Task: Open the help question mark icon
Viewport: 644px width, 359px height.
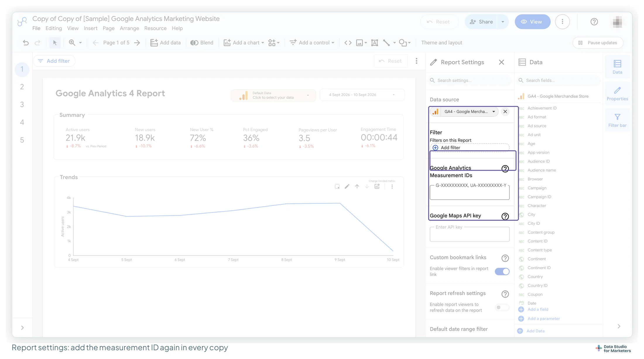Action: 594,22
